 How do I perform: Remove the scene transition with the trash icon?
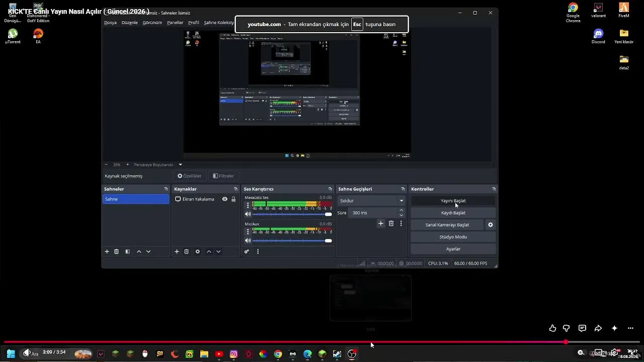[x=391, y=223]
